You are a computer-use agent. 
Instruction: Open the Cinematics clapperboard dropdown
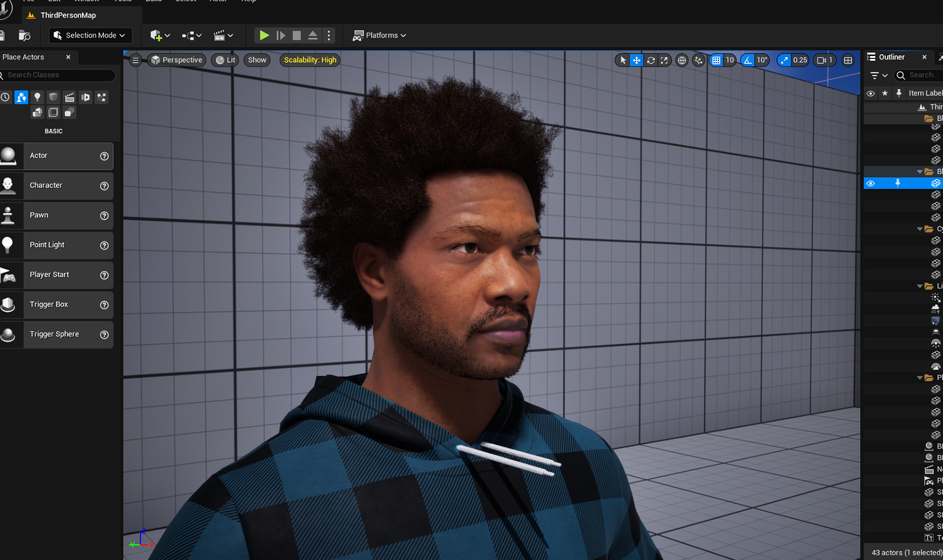223,36
